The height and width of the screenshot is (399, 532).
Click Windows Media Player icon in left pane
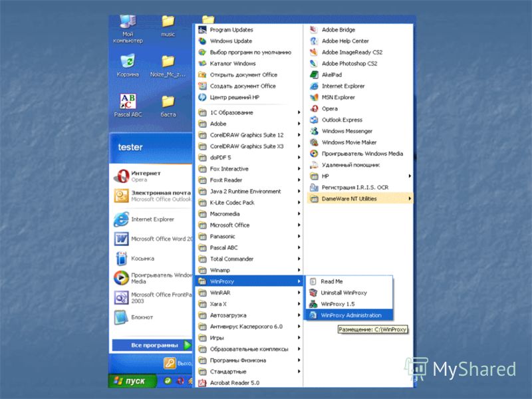[121, 278]
